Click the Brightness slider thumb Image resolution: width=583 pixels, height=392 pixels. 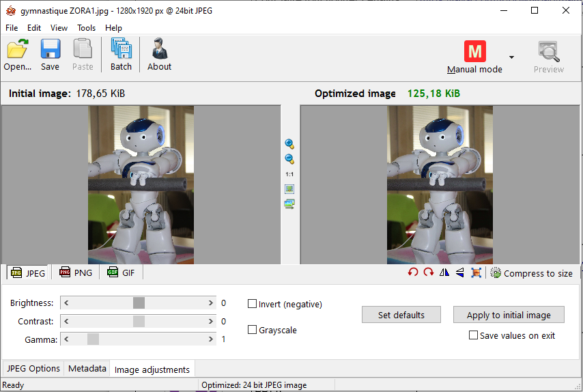coord(139,303)
